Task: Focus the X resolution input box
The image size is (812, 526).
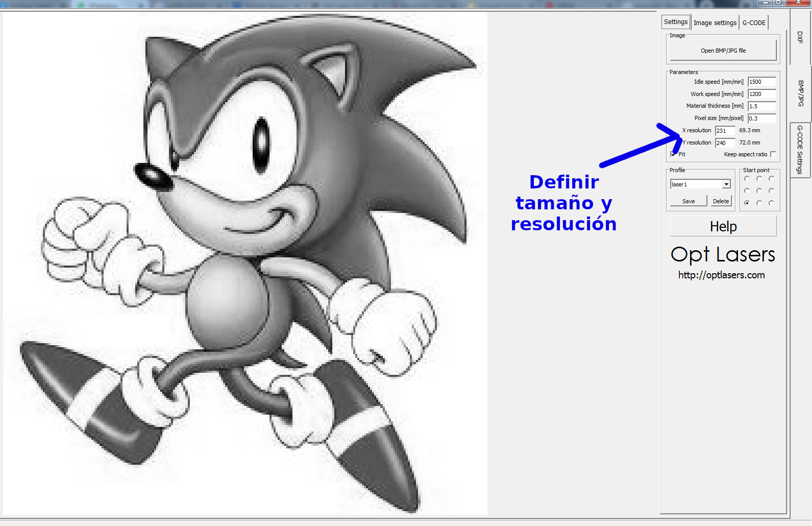Action: click(725, 131)
